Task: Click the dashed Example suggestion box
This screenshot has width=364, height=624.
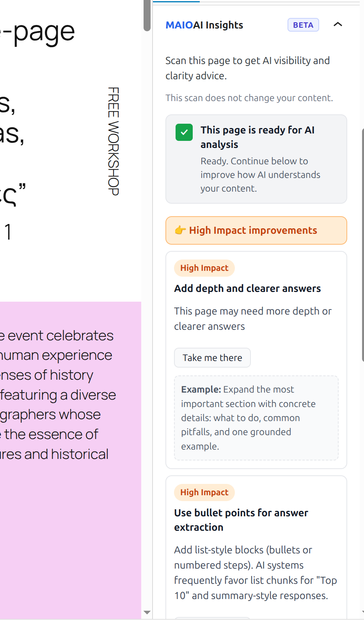Action: click(x=256, y=418)
